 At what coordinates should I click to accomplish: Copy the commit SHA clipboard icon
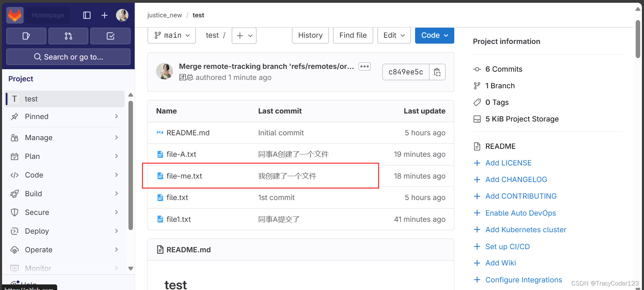pos(437,72)
